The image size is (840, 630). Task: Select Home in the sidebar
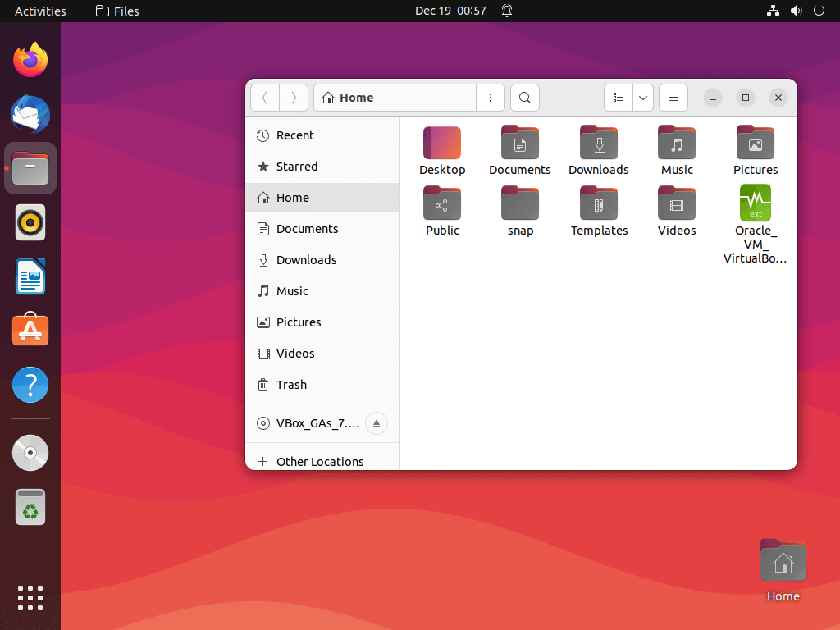[x=322, y=198]
